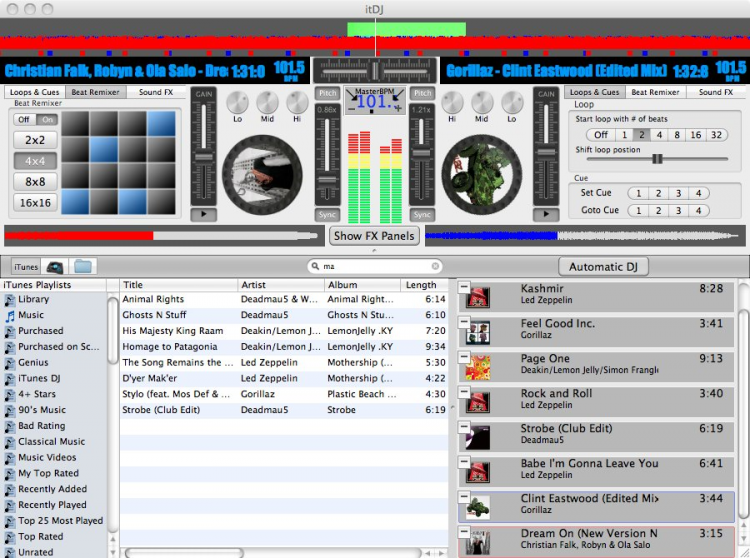Click the left deck turntable platter
Image resolution: width=750 pixels, height=558 pixels.
(x=262, y=175)
